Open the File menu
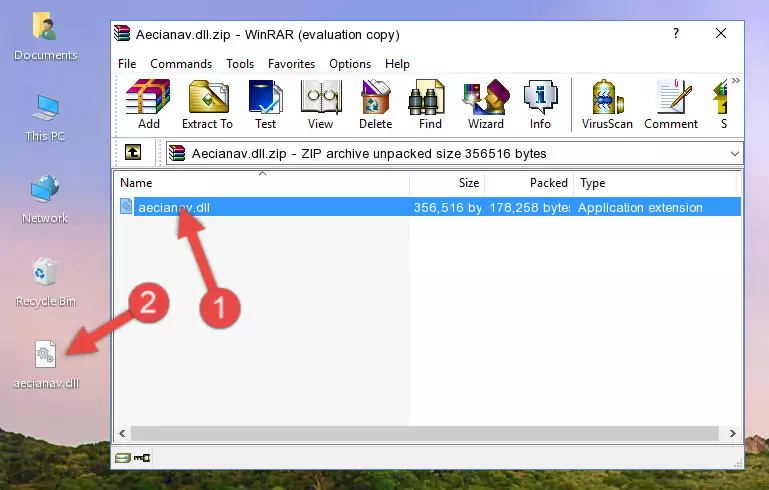The image size is (769, 490). click(127, 64)
